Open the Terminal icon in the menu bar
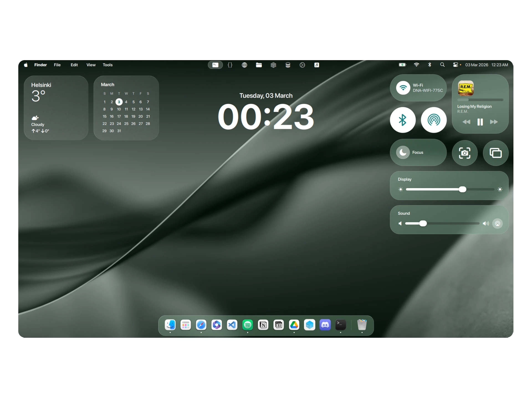532x399 pixels. click(x=215, y=65)
